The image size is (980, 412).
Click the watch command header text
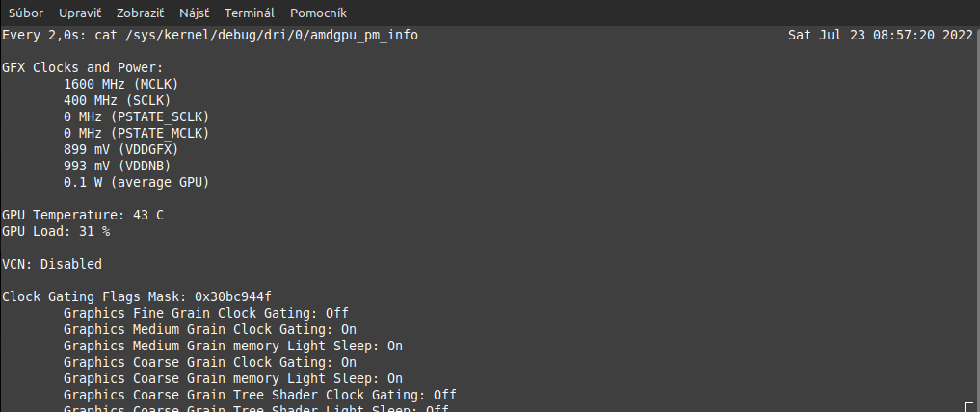click(x=210, y=36)
